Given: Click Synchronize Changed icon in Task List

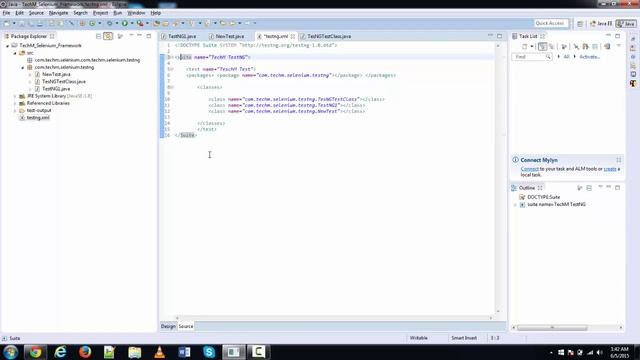Looking at the screenshot, I should pyautogui.click(x=607, y=47).
